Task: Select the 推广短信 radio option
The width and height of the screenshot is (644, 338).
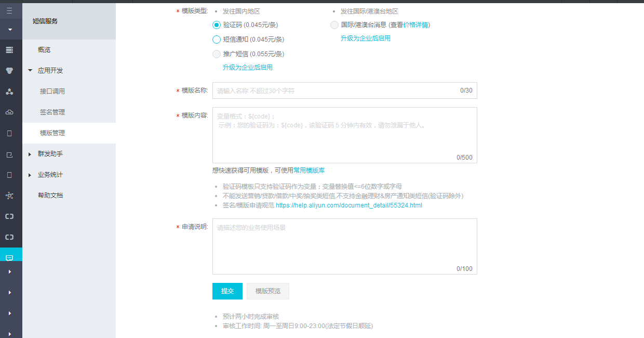Action: pos(217,54)
